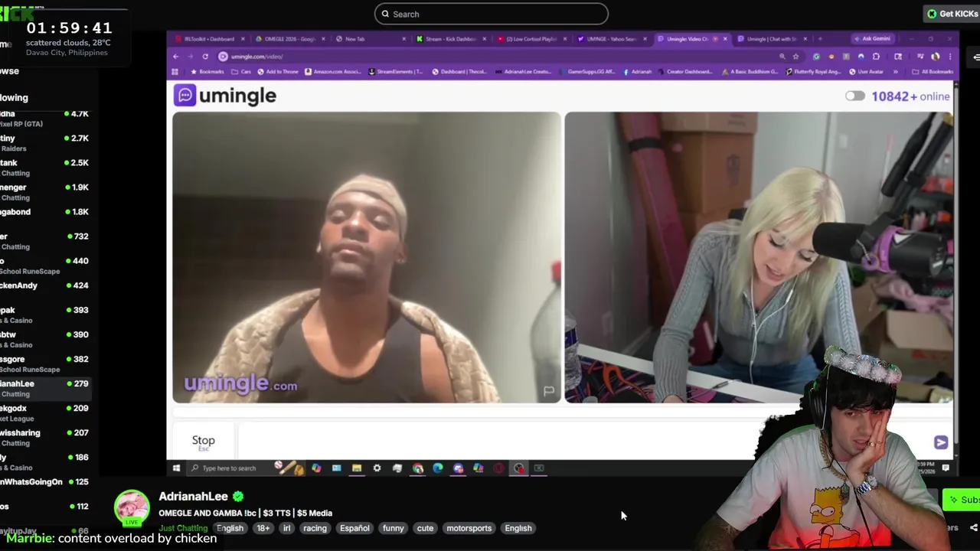Screen dimensions: 980x551
Task: Open the sidebar channel with 4.7K viewers
Action: [x=46, y=119]
